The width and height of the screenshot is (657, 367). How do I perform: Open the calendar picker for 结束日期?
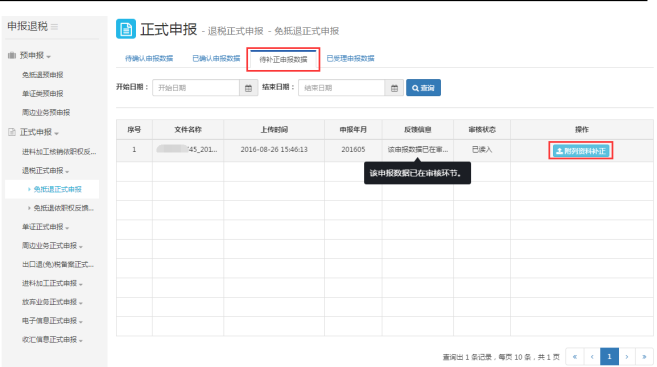click(394, 88)
